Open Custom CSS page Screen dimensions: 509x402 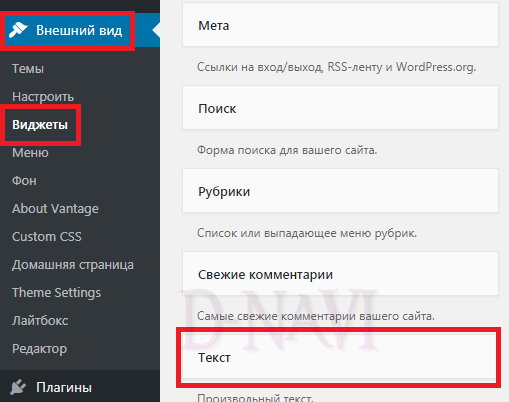[x=47, y=237]
